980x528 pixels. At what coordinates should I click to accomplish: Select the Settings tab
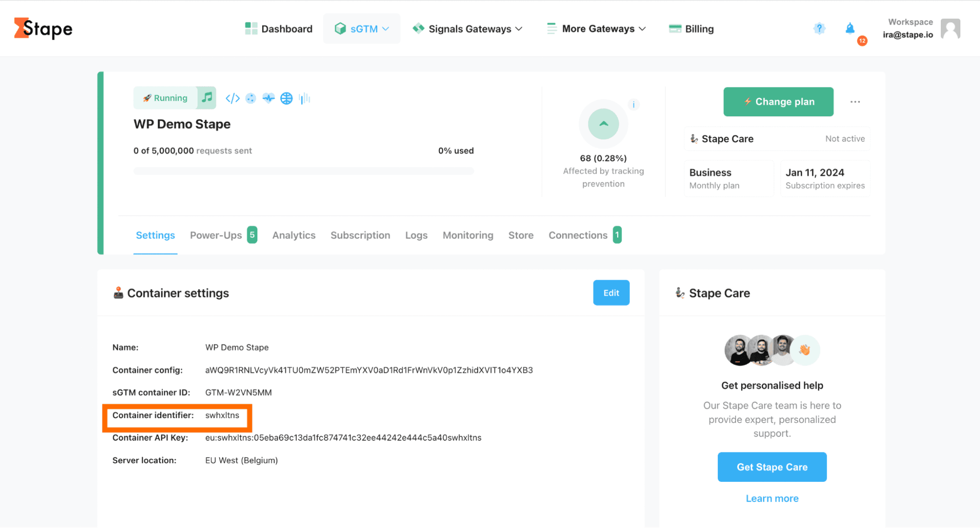[155, 235]
